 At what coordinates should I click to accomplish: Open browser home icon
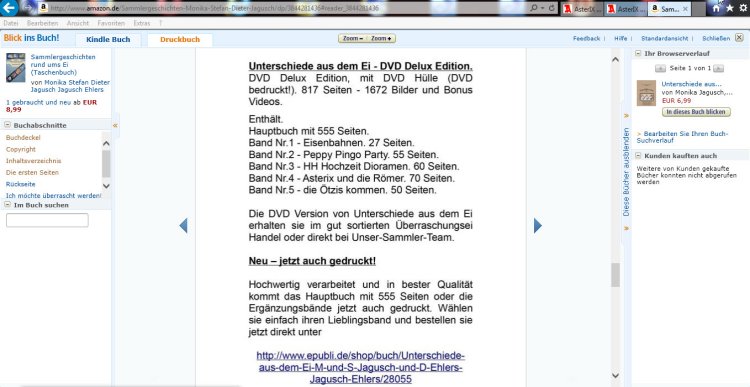[x=716, y=8]
